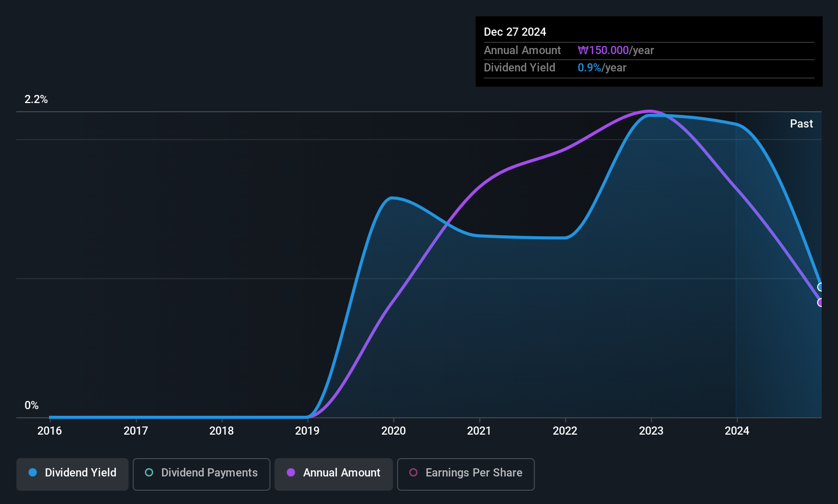Click the 0.9%/year dividend yield value
The height and width of the screenshot is (504, 838).
602,67
